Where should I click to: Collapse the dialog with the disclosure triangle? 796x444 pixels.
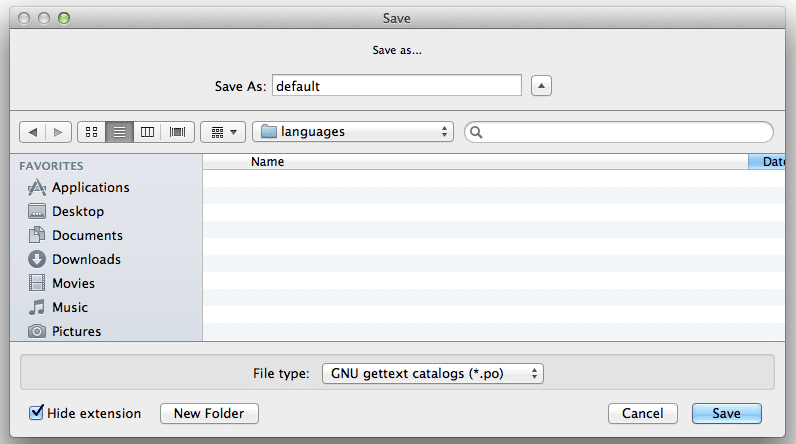(x=540, y=86)
